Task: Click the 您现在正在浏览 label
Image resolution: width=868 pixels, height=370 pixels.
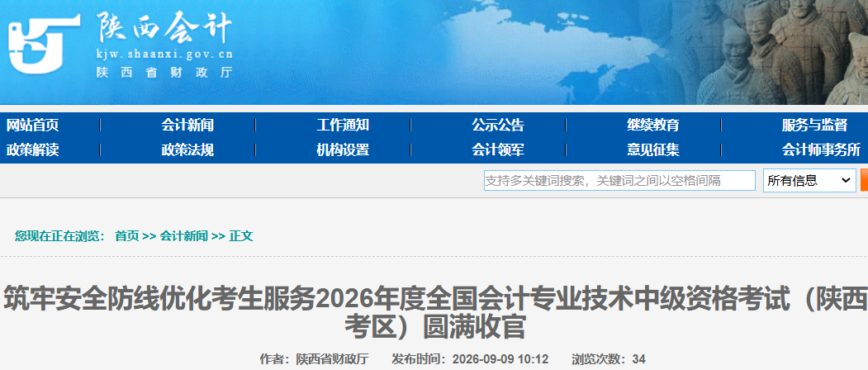Action: pos(59,236)
